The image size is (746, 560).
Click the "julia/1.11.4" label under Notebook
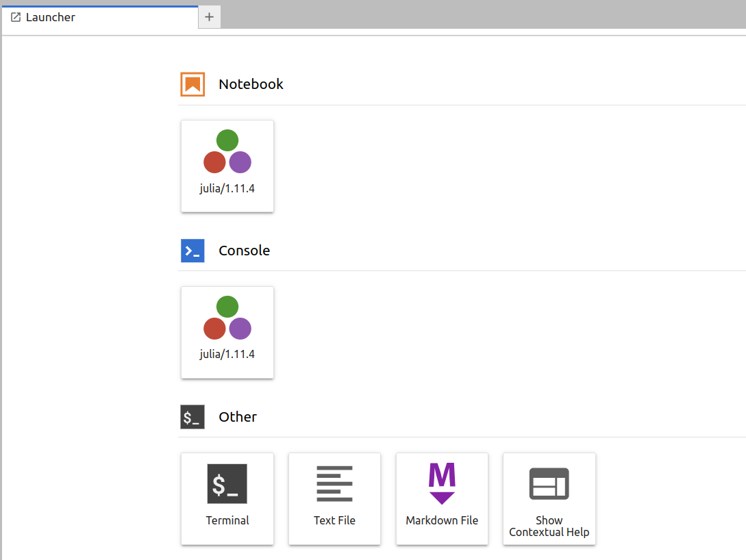(x=227, y=188)
